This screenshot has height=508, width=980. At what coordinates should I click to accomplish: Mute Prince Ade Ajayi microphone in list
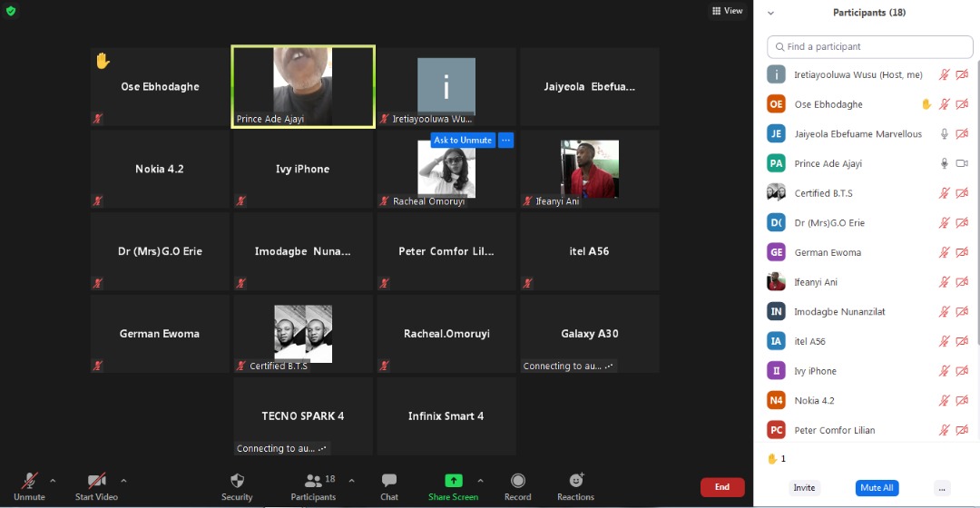tap(945, 163)
